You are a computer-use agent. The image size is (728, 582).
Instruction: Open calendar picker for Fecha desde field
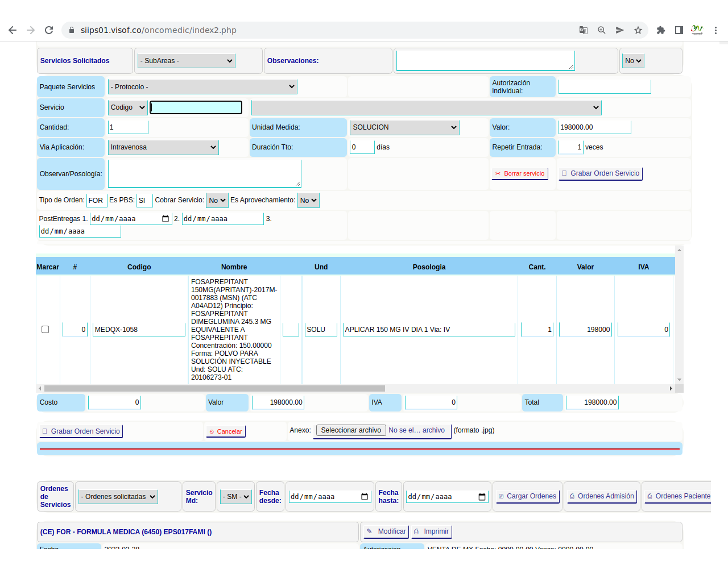pos(365,497)
